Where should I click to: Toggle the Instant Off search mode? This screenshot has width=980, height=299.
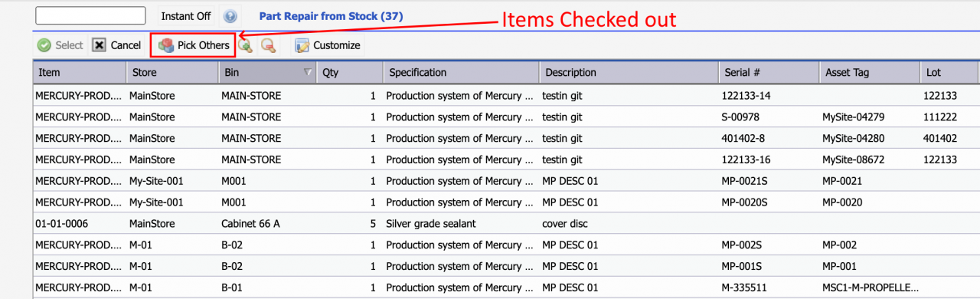pos(186,15)
